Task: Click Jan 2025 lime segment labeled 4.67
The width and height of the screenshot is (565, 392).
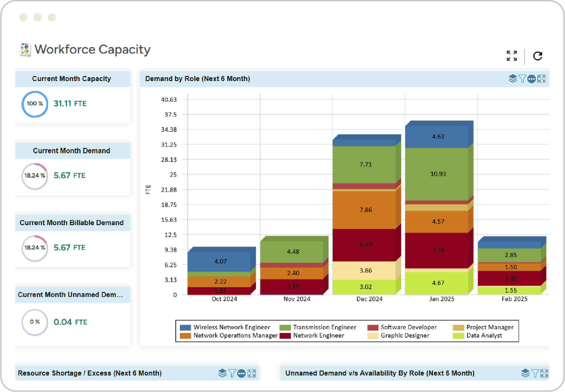Action: click(x=437, y=283)
